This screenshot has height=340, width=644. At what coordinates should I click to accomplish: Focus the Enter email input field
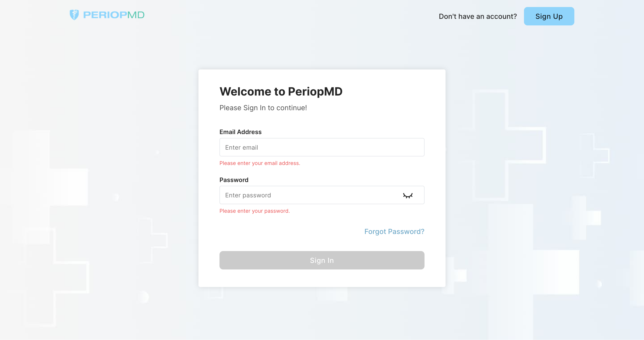click(x=322, y=147)
